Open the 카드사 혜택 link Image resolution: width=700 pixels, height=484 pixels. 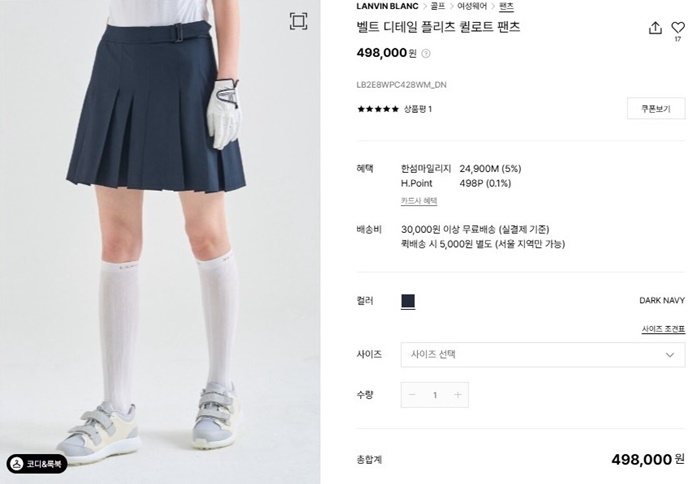click(419, 201)
